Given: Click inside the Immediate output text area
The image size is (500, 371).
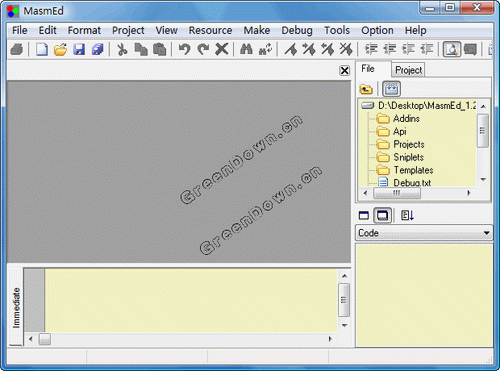Looking at the screenshot, I should click(x=191, y=301).
